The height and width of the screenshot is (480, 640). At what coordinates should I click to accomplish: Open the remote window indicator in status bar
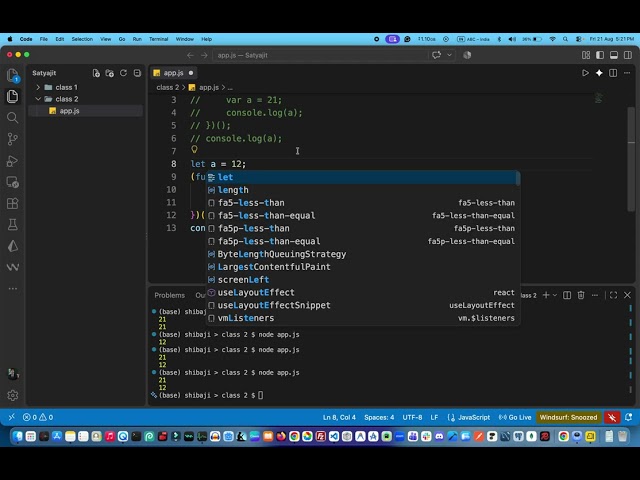(11, 417)
